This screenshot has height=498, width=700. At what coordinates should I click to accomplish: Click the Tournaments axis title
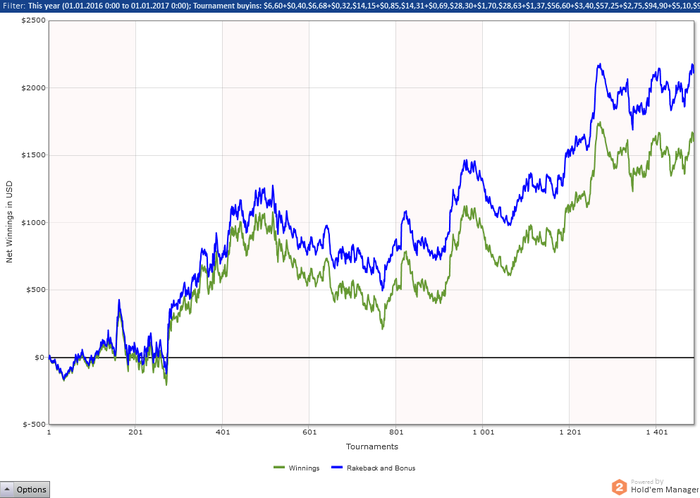tap(372, 447)
